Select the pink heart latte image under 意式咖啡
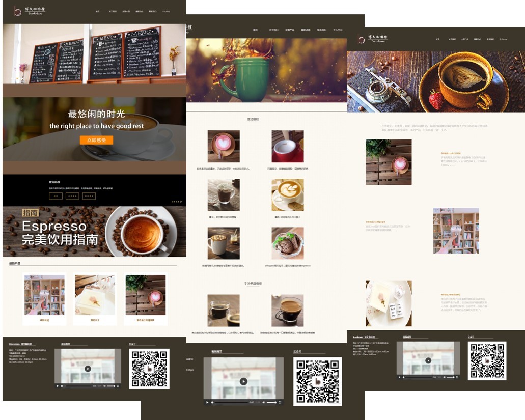This screenshot has height=420, width=525. pyautogui.click(x=224, y=146)
